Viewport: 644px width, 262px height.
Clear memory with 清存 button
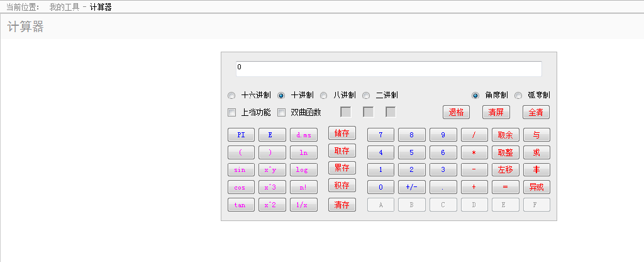pyautogui.click(x=341, y=205)
